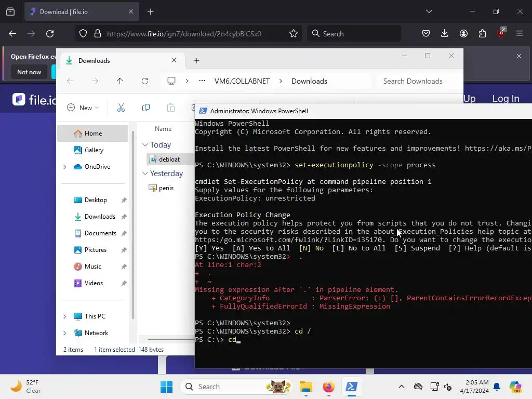Save page to Pocket icon
Image resolution: width=532 pixels, height=399 pixels.
pyautogui.click(x=426, y=34)
